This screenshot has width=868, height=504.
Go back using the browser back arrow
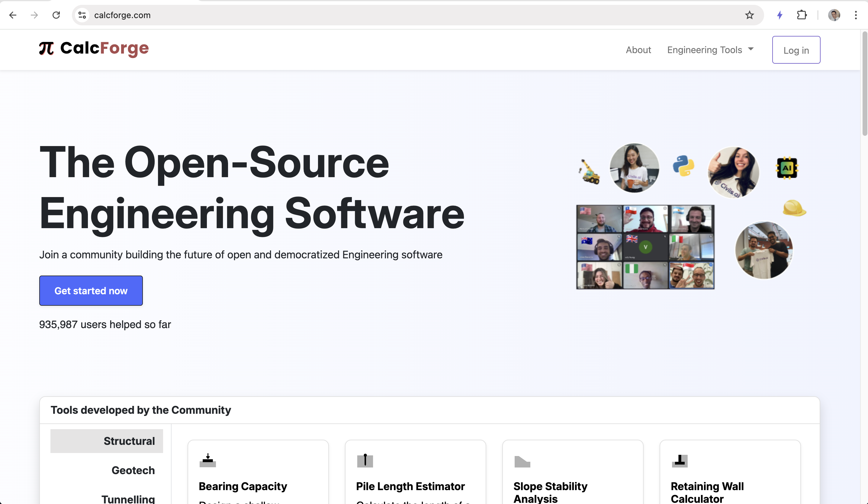coord(13,15)
